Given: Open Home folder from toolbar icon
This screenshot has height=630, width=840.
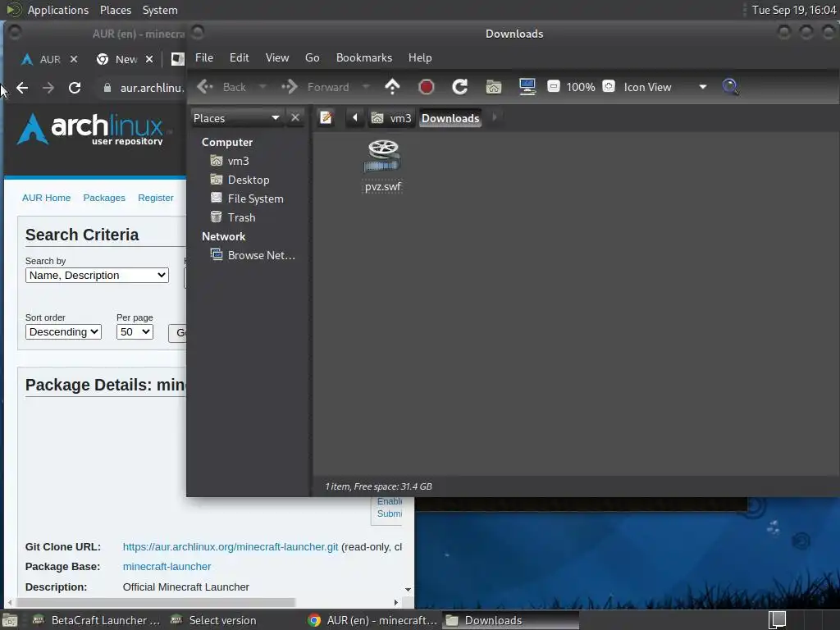Looking at the screenshot, I should 494,87.
